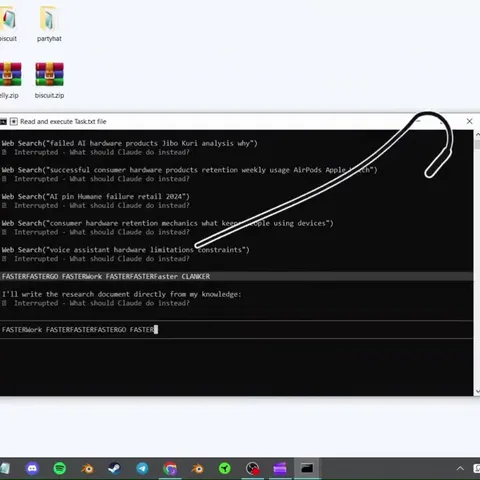
Task: Click the "successful consumer hardware products retention" search line
Action: coord(189,170)
